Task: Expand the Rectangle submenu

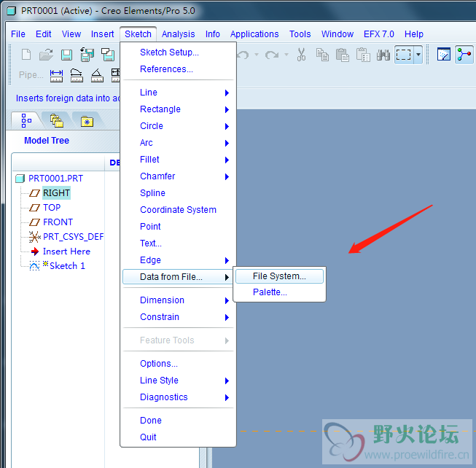Action: coord(178,109)
